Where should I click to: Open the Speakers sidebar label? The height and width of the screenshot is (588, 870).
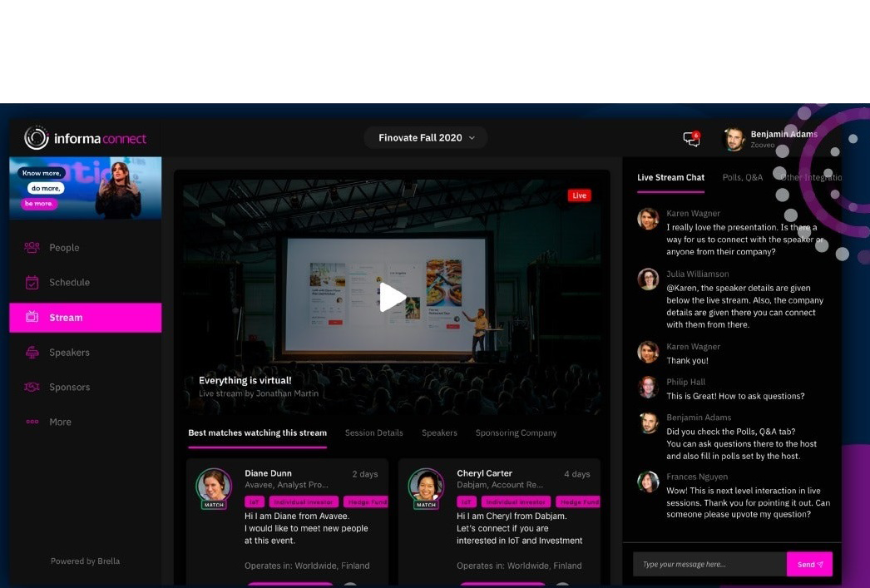69,353
